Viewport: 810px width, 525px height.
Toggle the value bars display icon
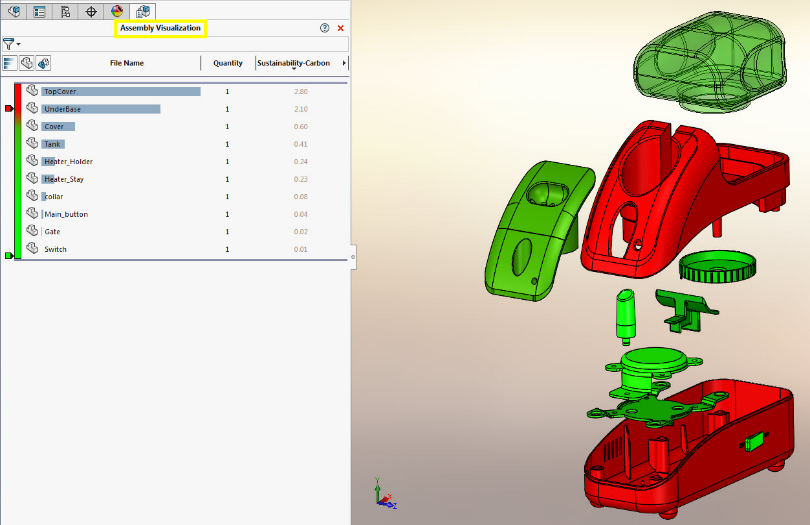(x=10, y=63)
